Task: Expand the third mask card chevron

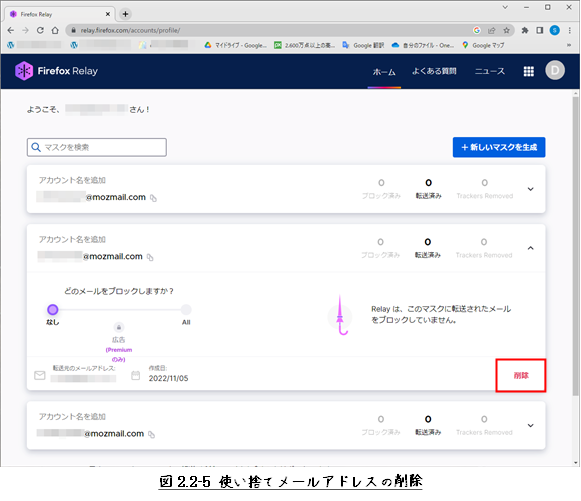Action: (x=530, y=425)
